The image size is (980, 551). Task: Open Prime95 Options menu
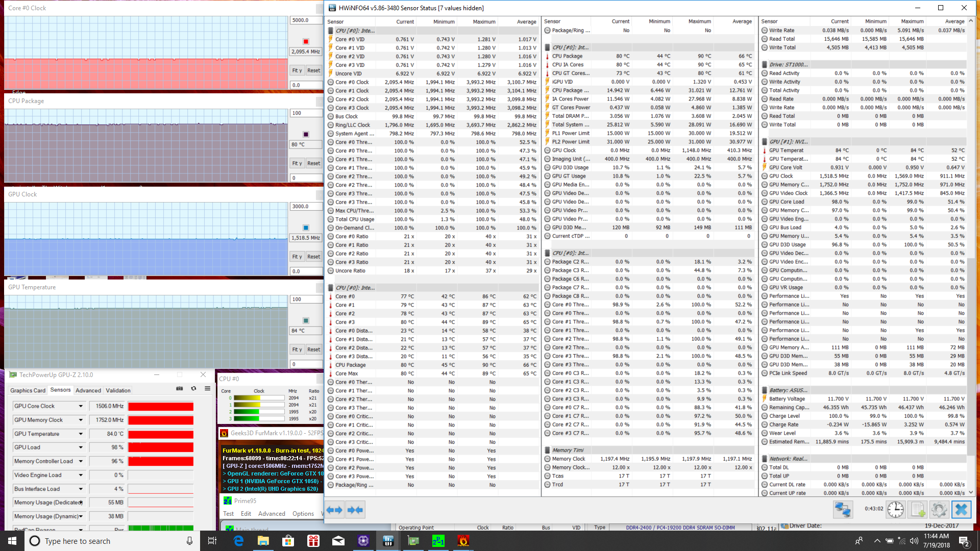pos(303,514)
